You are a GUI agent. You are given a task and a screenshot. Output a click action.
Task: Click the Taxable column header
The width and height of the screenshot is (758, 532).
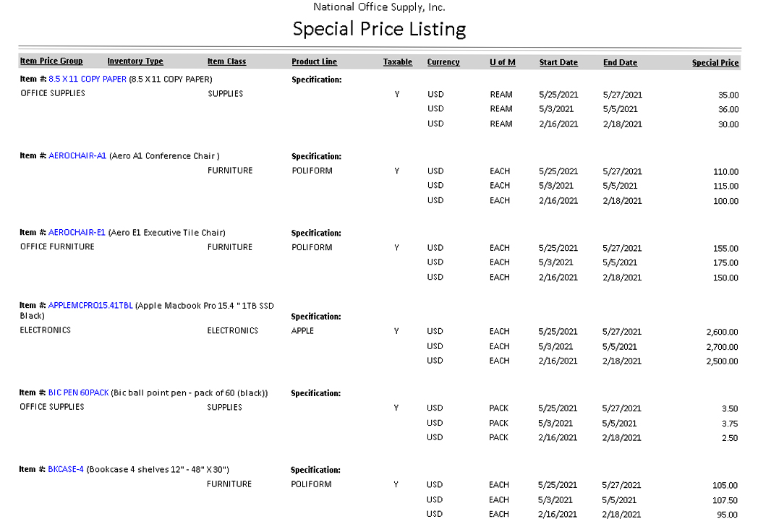397,62
